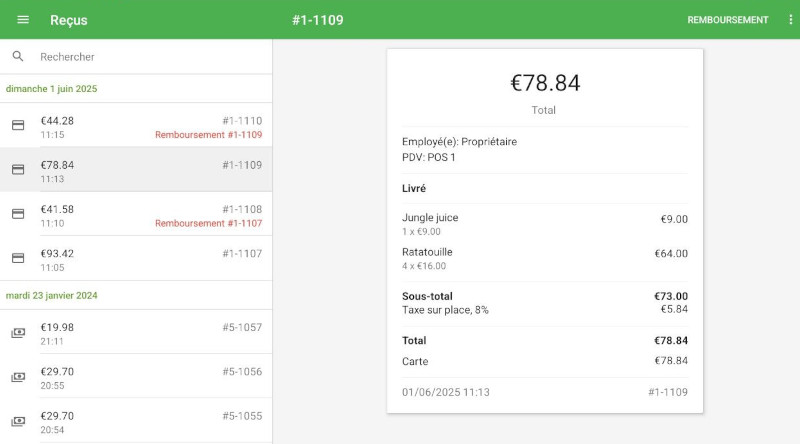The height and width of the screenshot is (444, 800).
Task: Open the hamburger navigation menu
Action: 23,20
